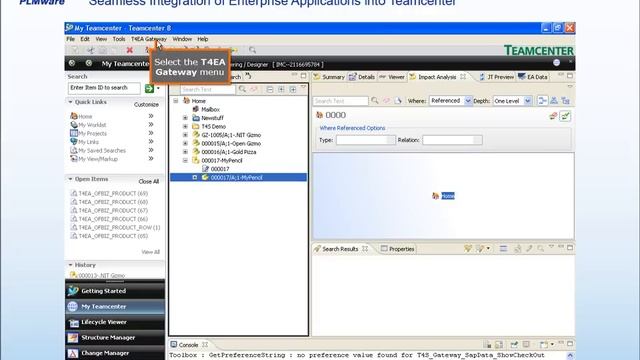Image resolution: width=640 pixels, height=360 pixels.
Task: Collapse the Open Items section
Action: 71,179
